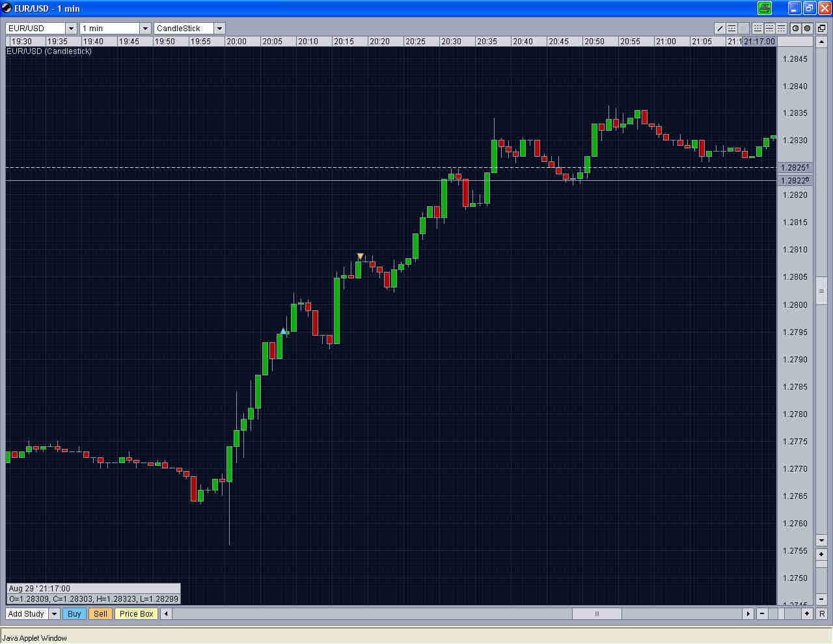Screen dimensions: 833x644
Task: Click the horizontal line tool beside the diagonal line tool
Action: click(x=731, y=29)
